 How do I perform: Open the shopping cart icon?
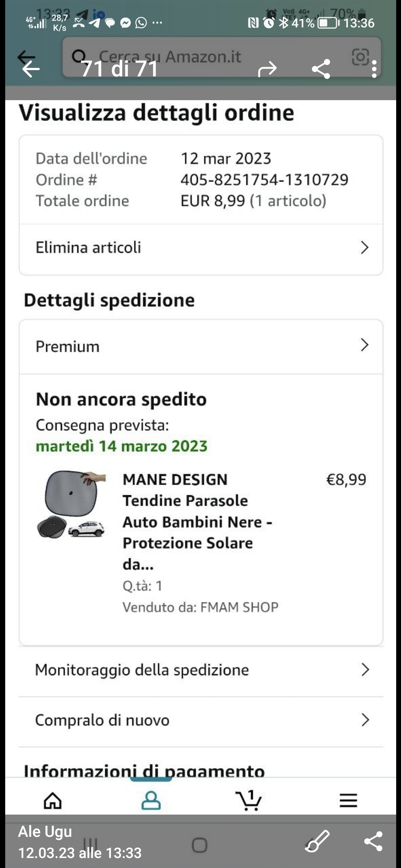tap(249, 800)
